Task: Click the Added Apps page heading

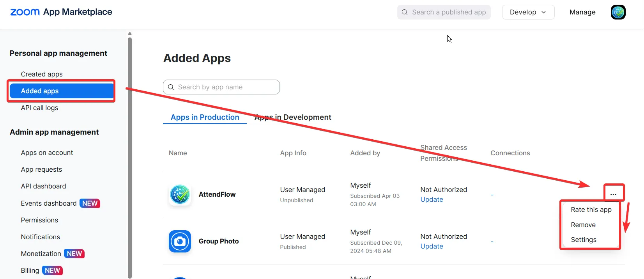Action: tap(197, 58)
